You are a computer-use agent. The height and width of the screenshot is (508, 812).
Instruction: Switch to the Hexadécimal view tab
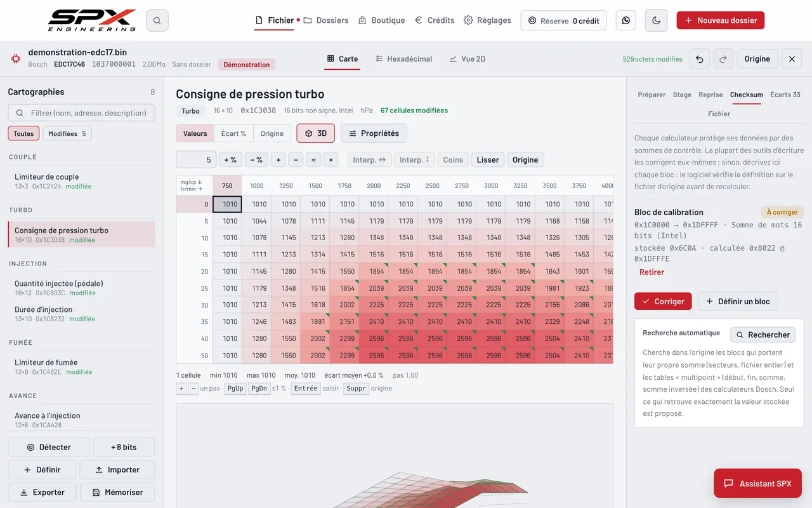(403, 59)
